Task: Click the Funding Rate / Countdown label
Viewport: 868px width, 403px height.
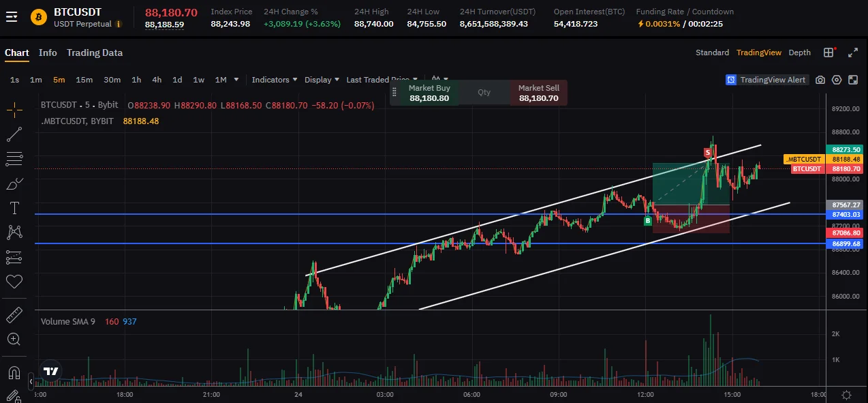Action: pos(685,12)
